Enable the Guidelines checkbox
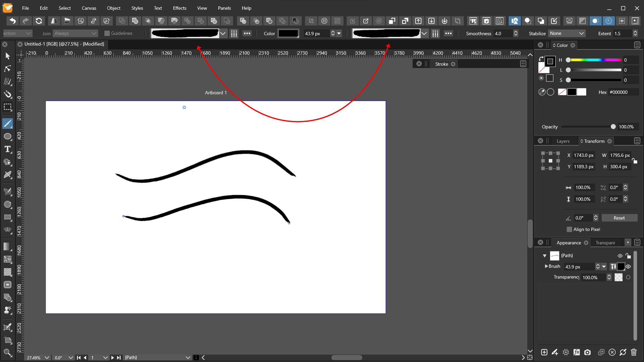644x362 pixels. tap(107, 33)
